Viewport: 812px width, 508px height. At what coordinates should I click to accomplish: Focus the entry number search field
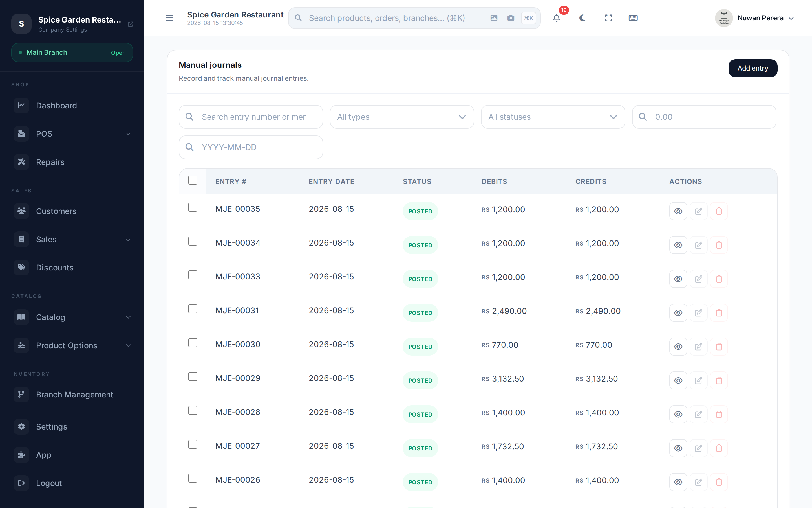pos(251,117)
